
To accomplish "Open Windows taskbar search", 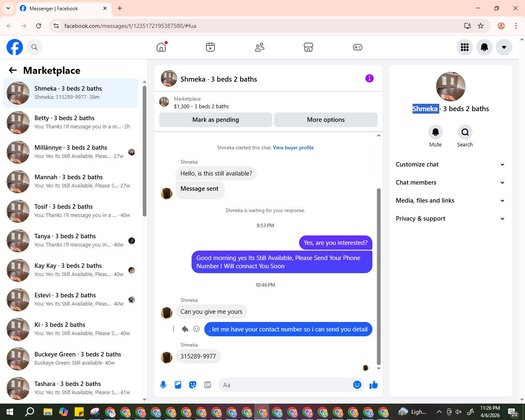I will point(30,412).
